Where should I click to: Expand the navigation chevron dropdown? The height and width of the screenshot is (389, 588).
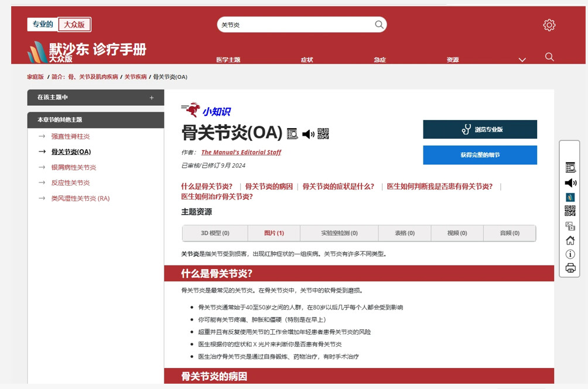coord(522,60)
